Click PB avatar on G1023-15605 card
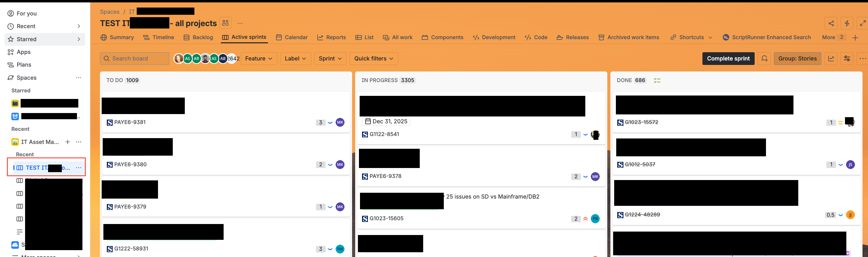Screen dimensions: 868x257 click(x=595, y=219)
